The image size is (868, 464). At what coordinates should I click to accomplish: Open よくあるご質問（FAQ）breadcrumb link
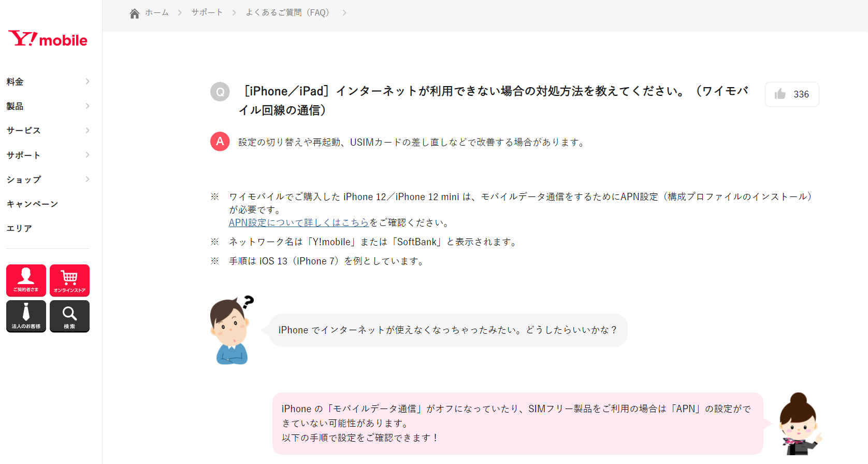[x=287, y=12]
